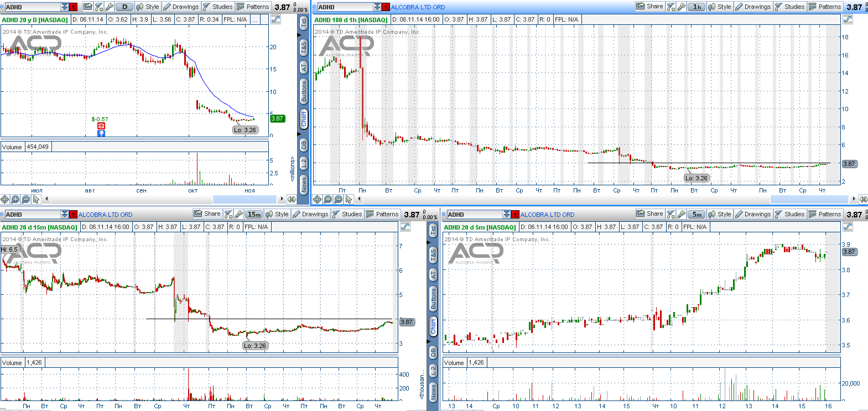This screenshot has height=411, width=868.
Task: Zoom out on the 1h chart
Action: (x=338, y=199)
